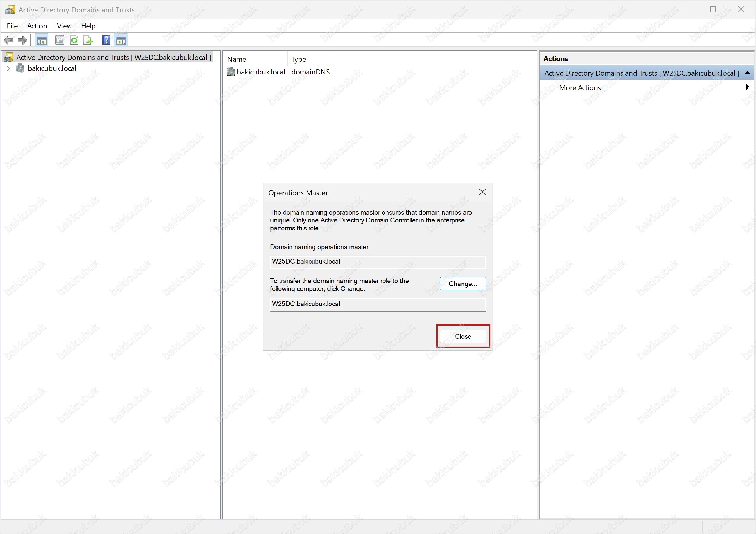Screen dimensions: 756x534
Task: Click the Export List toolbar icon
Action: 88,41
